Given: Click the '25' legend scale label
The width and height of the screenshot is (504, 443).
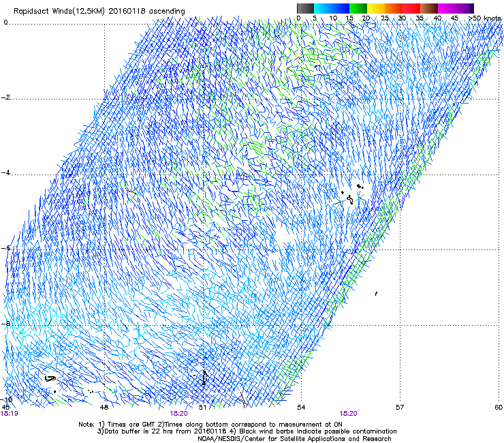Looking at the screenshot, I should [384, 18].
